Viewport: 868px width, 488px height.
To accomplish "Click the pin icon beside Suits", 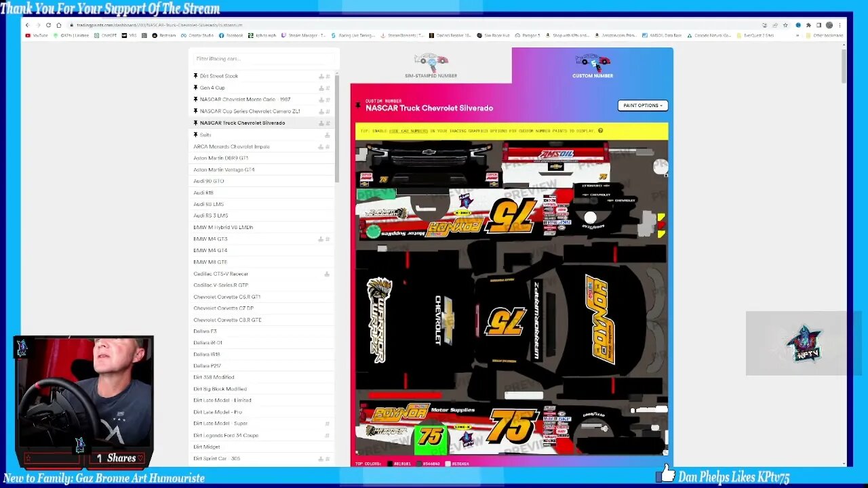I will click(x=195, y=134).
